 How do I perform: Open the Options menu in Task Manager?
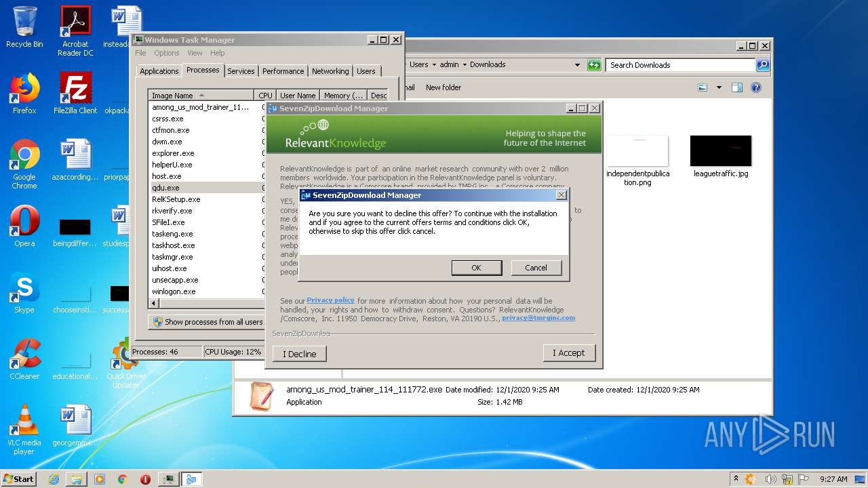click(x=167, y=53)
